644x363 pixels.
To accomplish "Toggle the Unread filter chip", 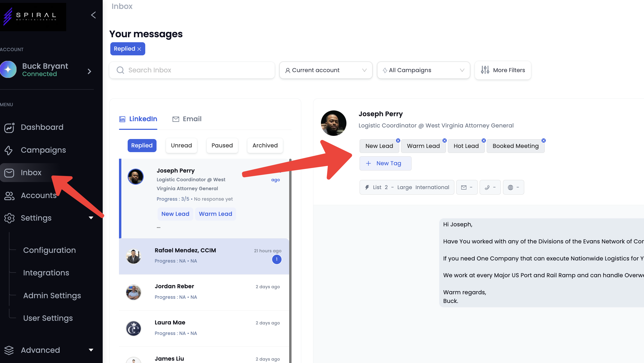I will (181, 146).
